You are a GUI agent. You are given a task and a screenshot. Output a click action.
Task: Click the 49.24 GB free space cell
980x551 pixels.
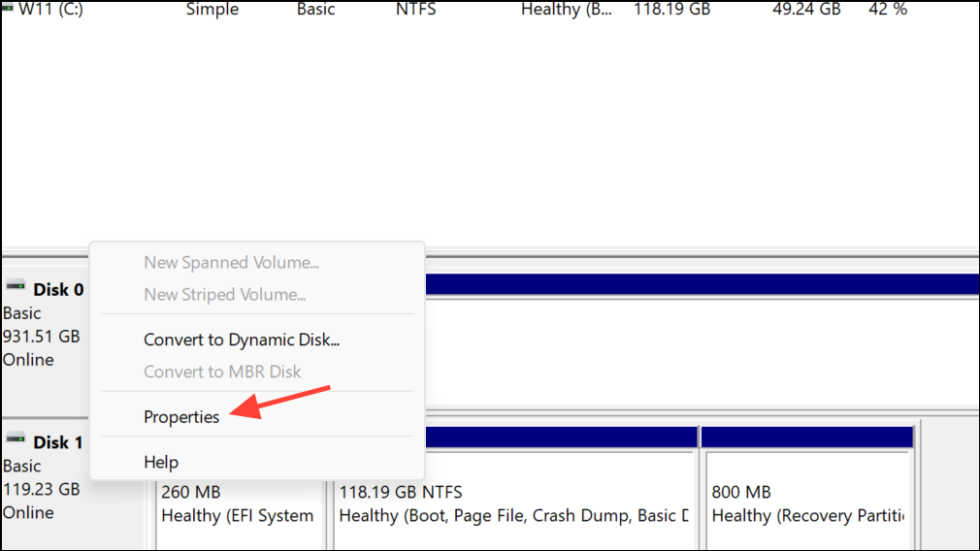(x=806, y=9)
